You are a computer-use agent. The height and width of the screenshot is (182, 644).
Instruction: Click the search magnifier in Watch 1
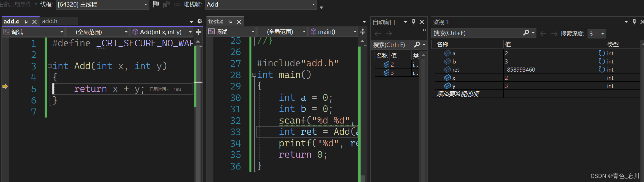pos(526,33)
